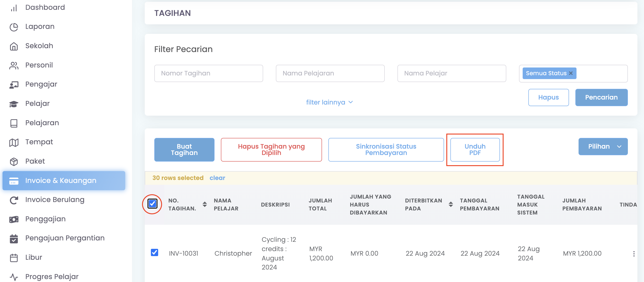Toggle the select-all header checkbox

pyautogui.click(x=152, y=204)
